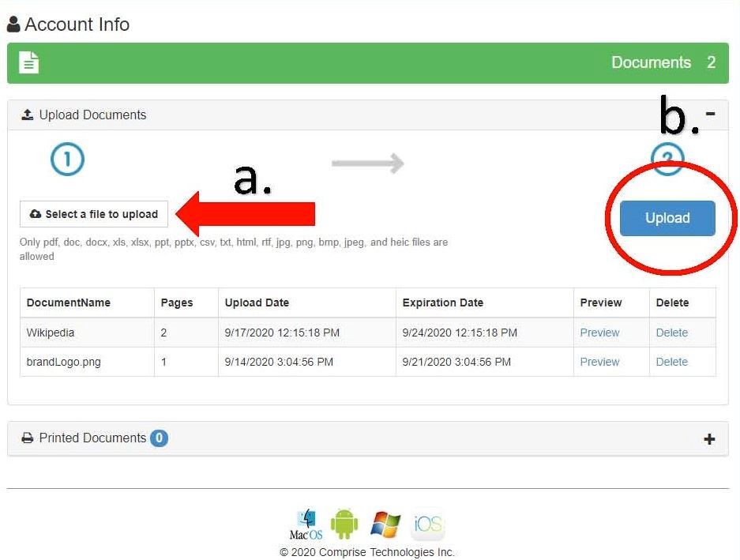The width and height of the screenshot is (740, 560).
Task: Click the MacOS platform icon
Action: coord(306,524)
